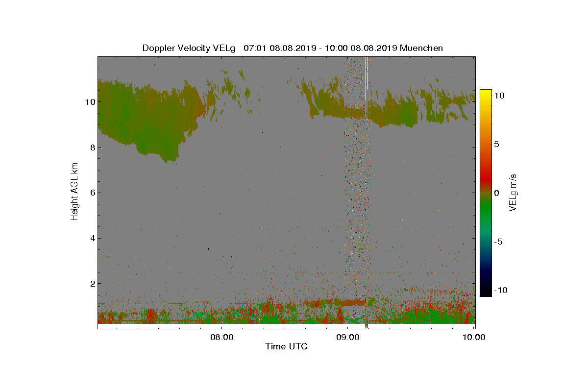Click the '10:00' time axis label
This screenshot has height=392, width=588.
coord(474,337)
